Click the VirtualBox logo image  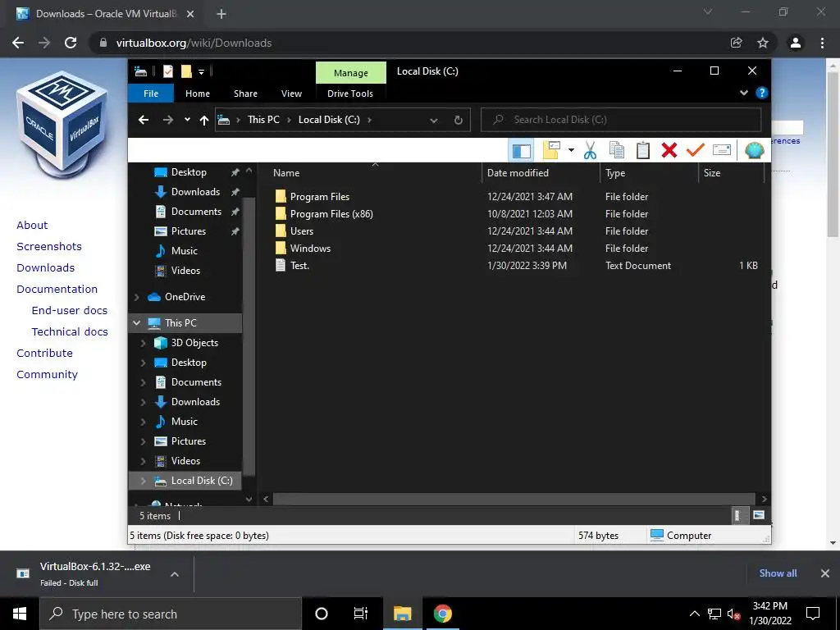63,125
